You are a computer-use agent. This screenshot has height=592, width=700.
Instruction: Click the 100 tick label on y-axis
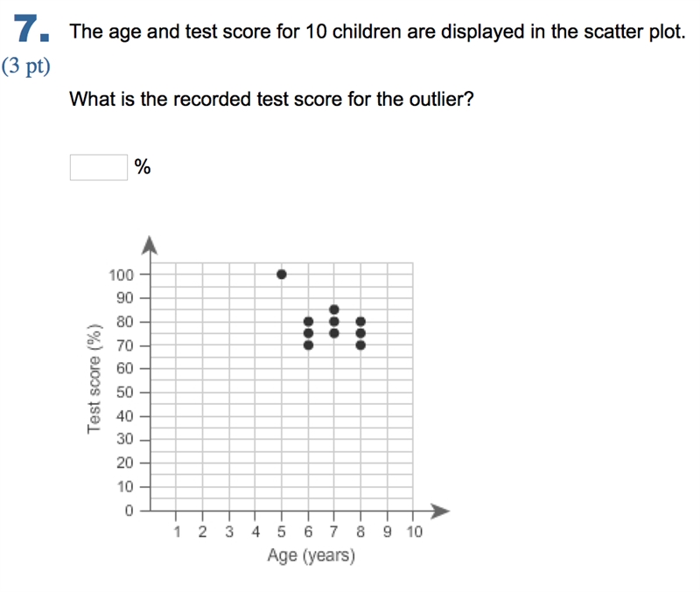[121, 275]
